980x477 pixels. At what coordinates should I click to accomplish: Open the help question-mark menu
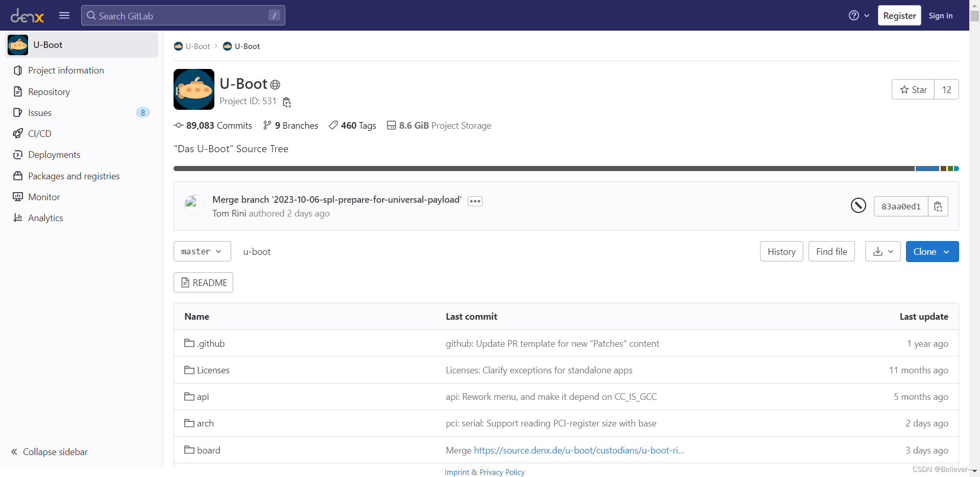859,16
